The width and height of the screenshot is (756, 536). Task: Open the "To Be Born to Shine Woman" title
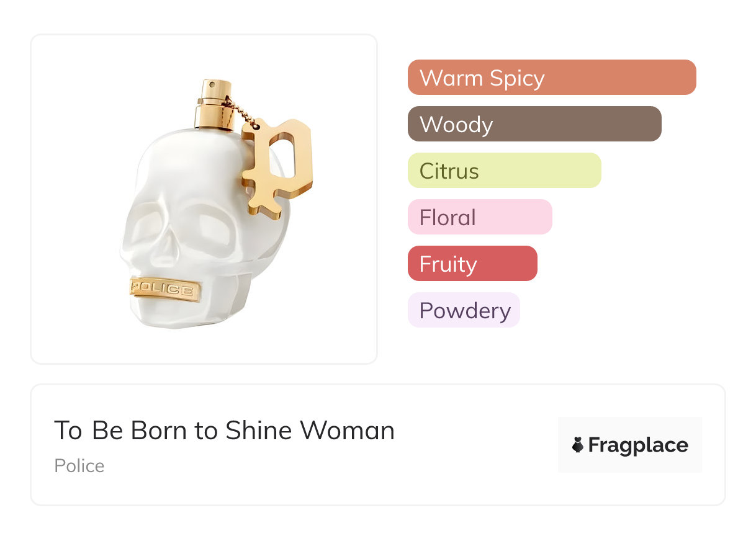click(224, 431)
